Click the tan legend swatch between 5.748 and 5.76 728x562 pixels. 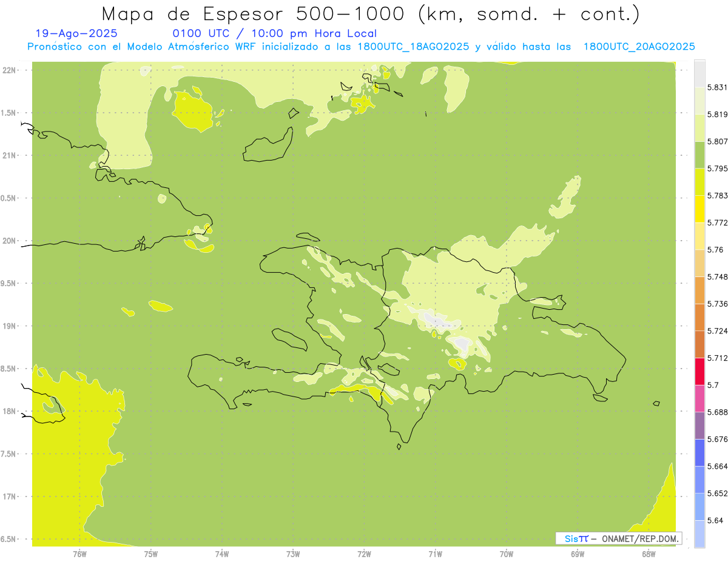(699, 263)
